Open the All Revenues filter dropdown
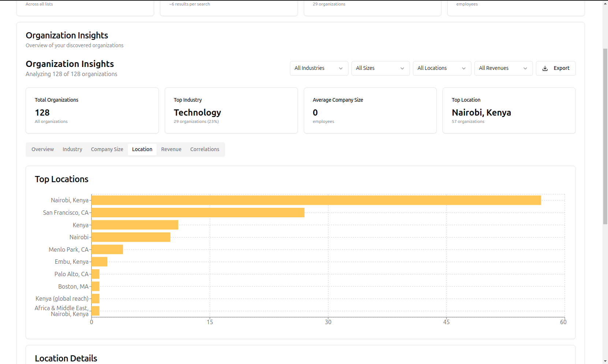Image resolution: width=608 pixels, height=364 pixels. (x=504, y=68)
